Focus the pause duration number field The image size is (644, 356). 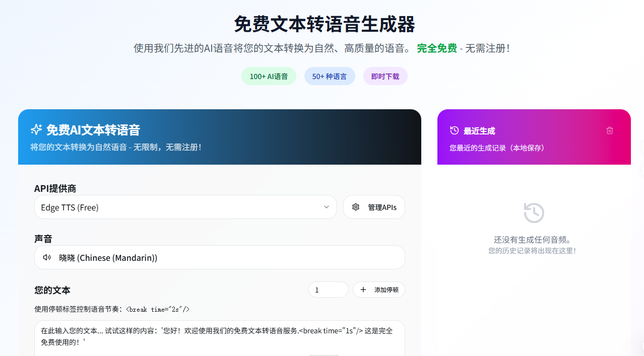coord(329,290)
